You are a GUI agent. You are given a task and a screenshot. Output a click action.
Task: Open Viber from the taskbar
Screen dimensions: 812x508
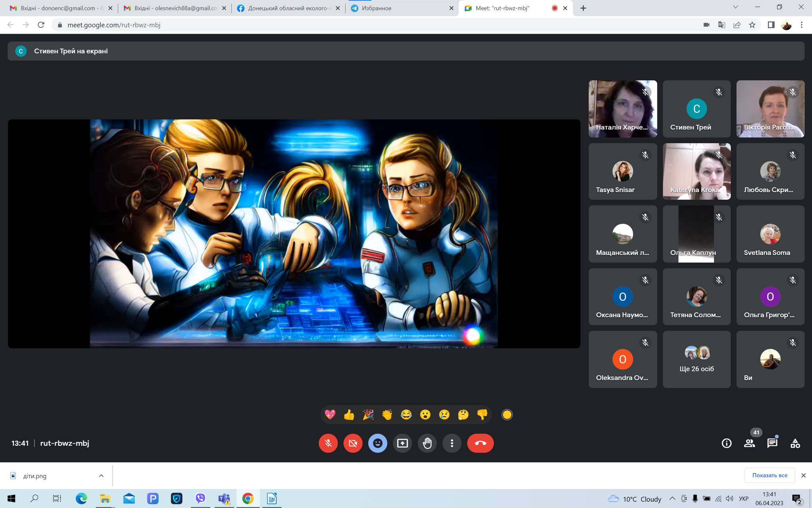point(200,498)
